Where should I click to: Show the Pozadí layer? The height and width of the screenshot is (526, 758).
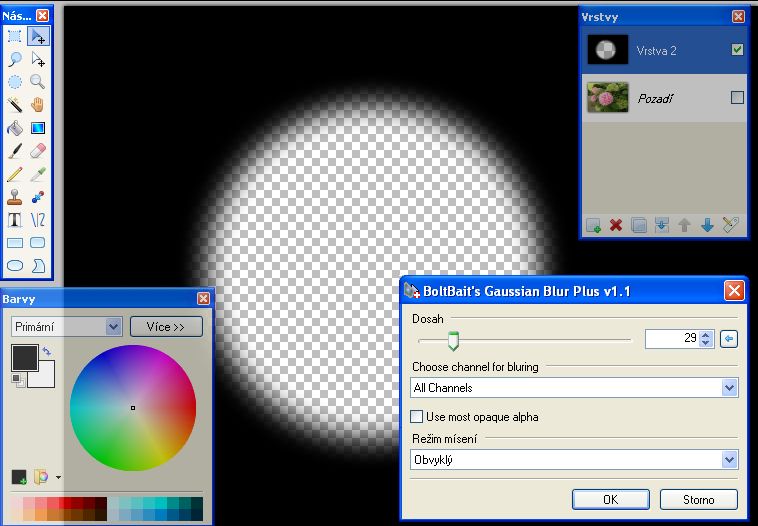pos(738,98)
